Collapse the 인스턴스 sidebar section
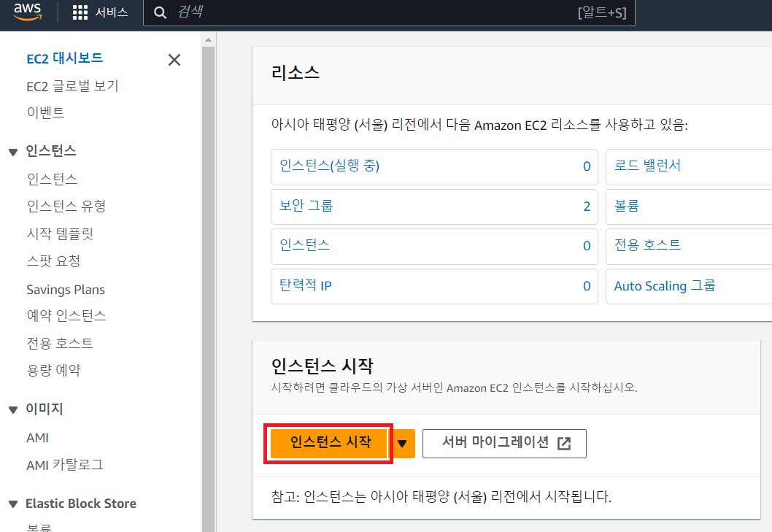772x532 pixels. pyautogui.click(x=13, y=153)
